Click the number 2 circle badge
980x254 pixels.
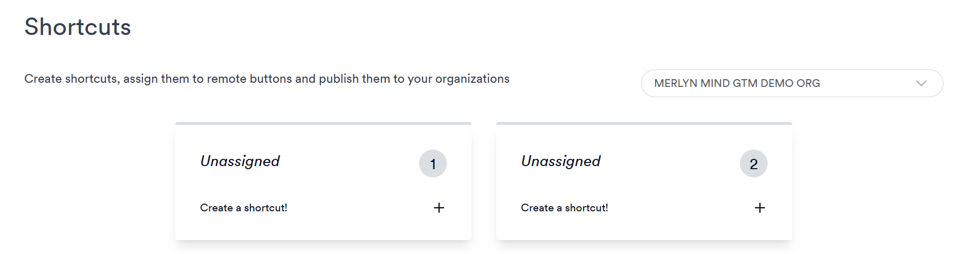tap(753, 164)
